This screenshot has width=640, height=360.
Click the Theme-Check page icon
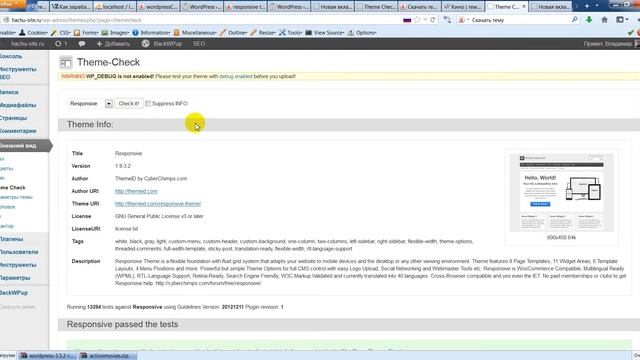click(65, 62)
